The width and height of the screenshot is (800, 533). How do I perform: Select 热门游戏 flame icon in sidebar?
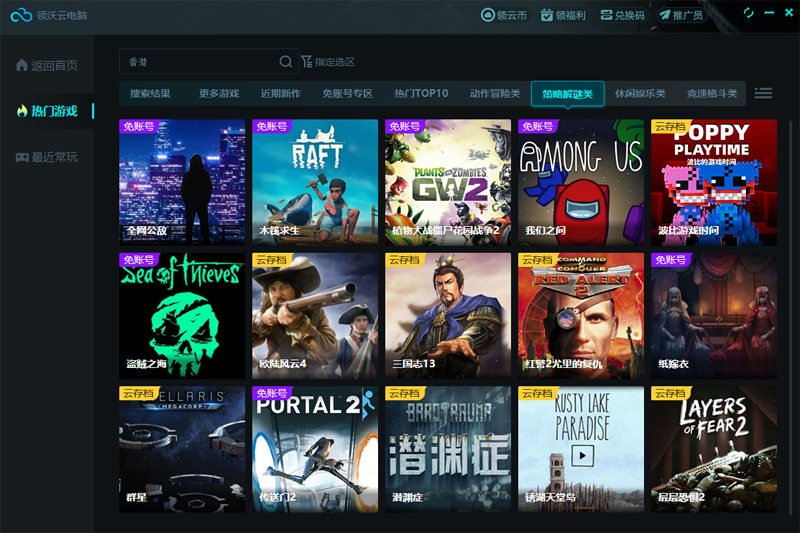tap(22, 111)
